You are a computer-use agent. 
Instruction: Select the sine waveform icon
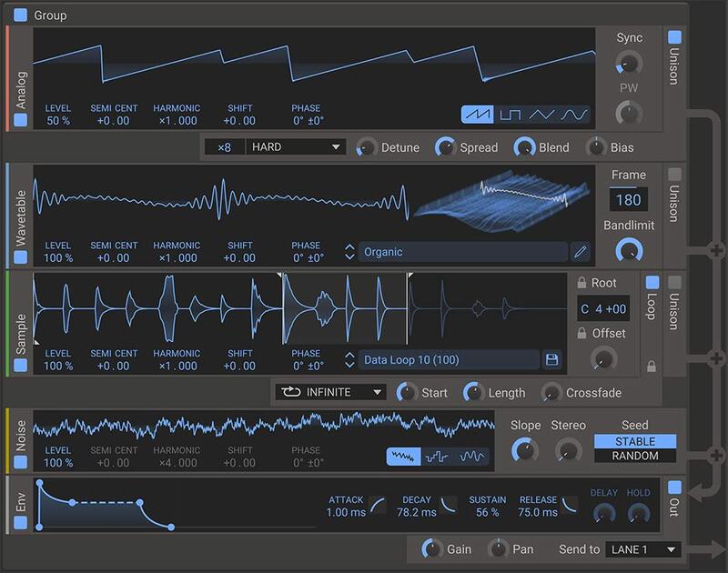(573, 116)
